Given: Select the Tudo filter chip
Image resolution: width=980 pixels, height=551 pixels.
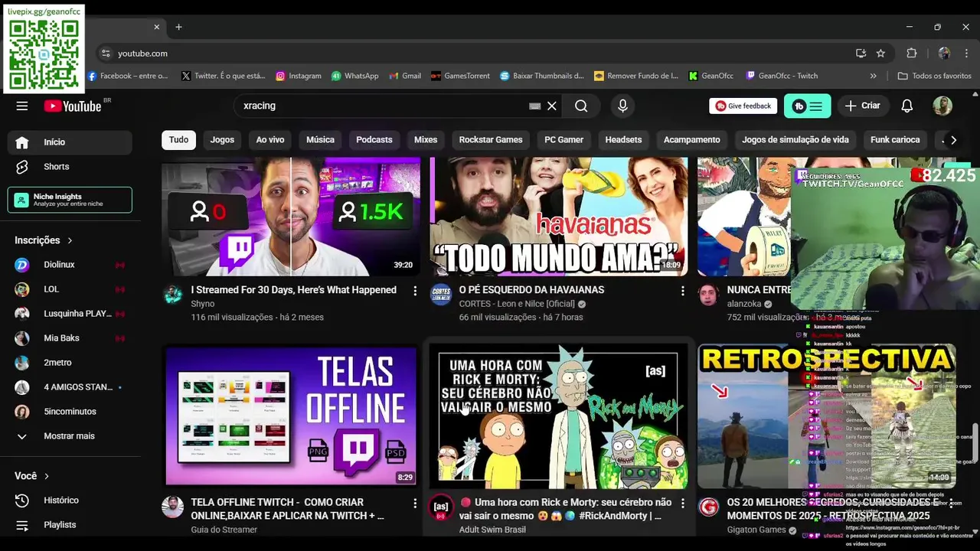Looking at the screenshot, I should click(x=178, y=140).
